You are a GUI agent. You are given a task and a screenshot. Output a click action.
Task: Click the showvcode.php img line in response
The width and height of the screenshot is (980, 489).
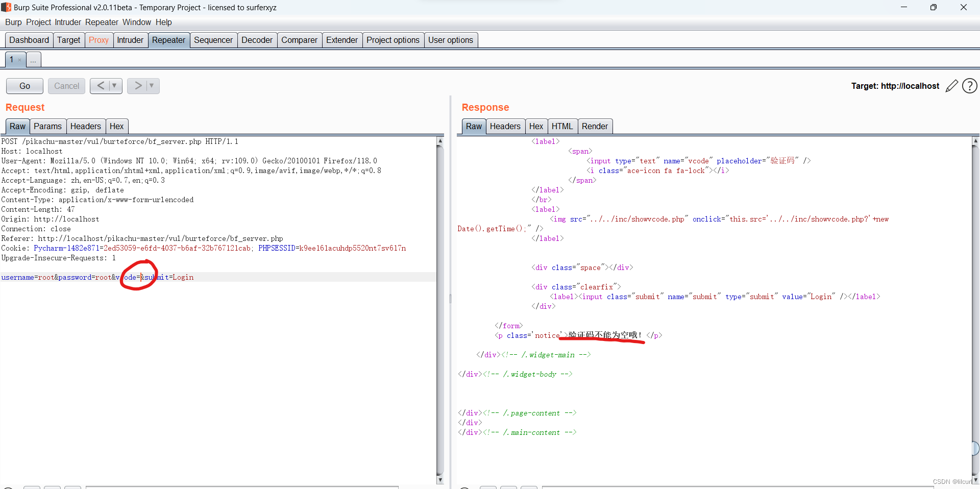[x=719, y=219]
